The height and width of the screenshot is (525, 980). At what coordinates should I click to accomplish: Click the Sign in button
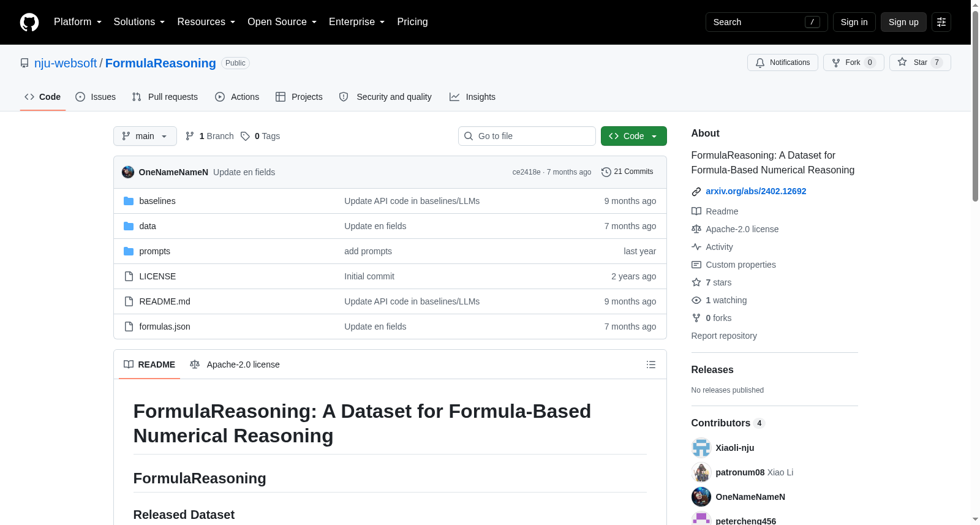[854, 22]
